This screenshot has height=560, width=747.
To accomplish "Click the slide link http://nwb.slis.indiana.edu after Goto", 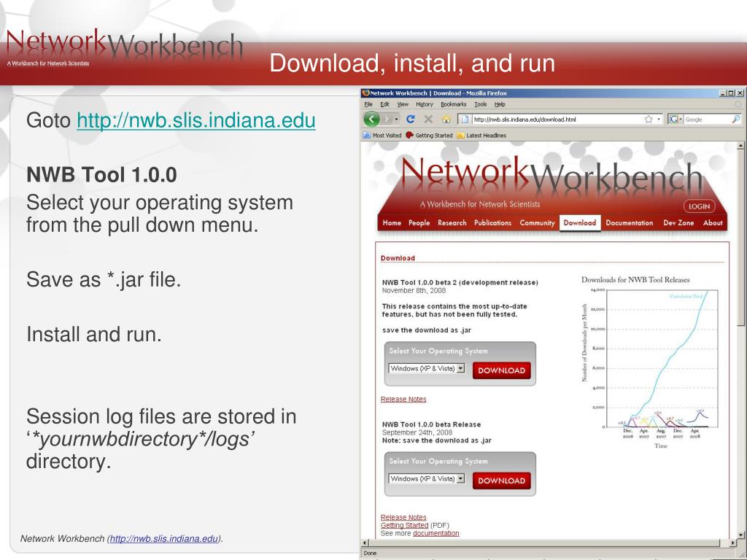I will point(196,120).
